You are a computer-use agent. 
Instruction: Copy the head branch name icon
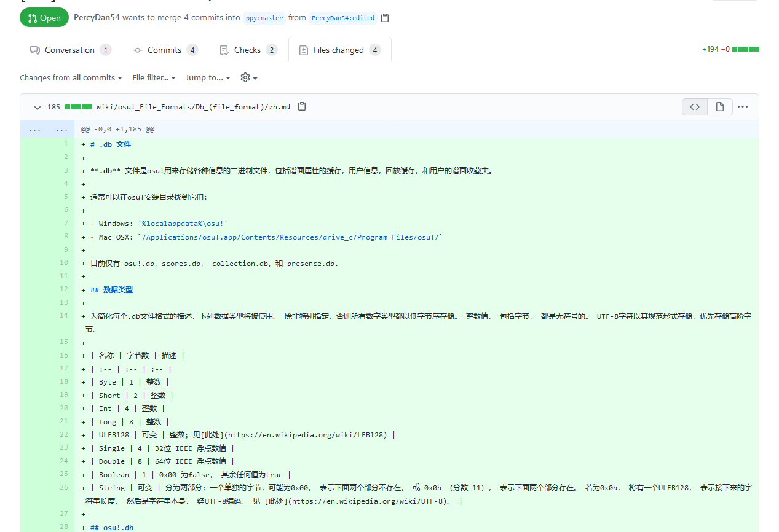(385, 18)
